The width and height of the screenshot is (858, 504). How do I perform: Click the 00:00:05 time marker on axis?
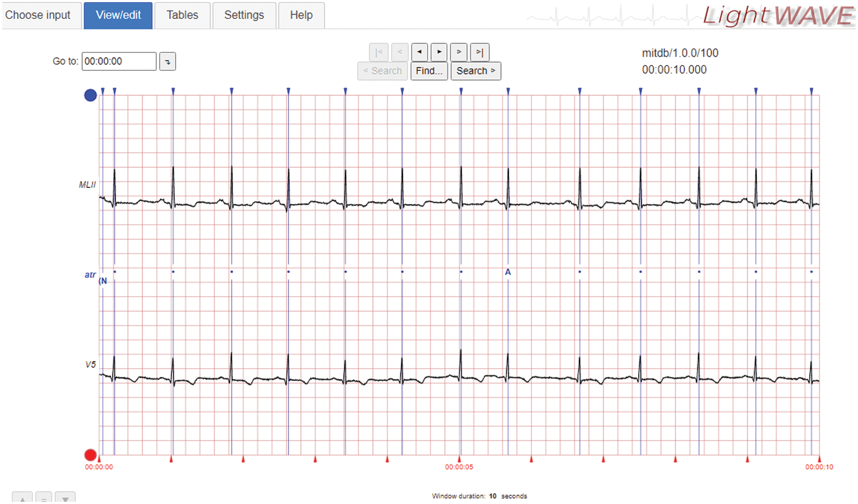tap(459, 467)
